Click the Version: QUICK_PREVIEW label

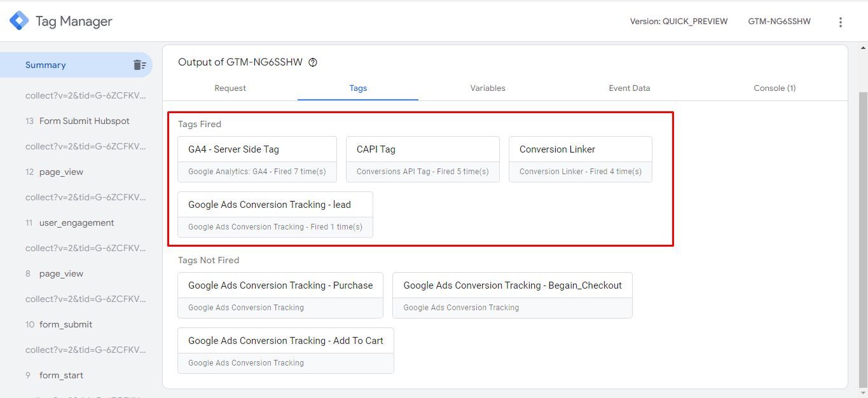tap(679, 22)
